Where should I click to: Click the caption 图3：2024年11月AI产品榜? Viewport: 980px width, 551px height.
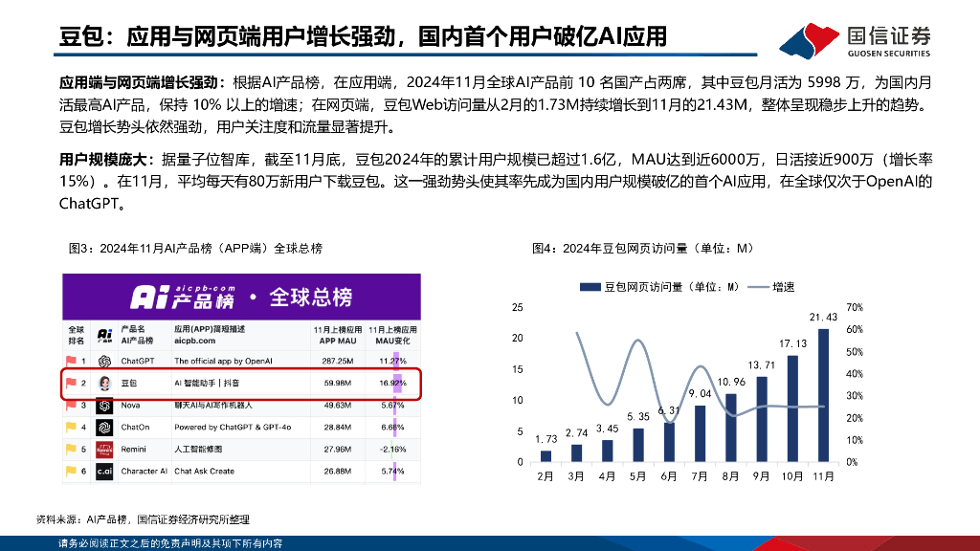point(195,249)
